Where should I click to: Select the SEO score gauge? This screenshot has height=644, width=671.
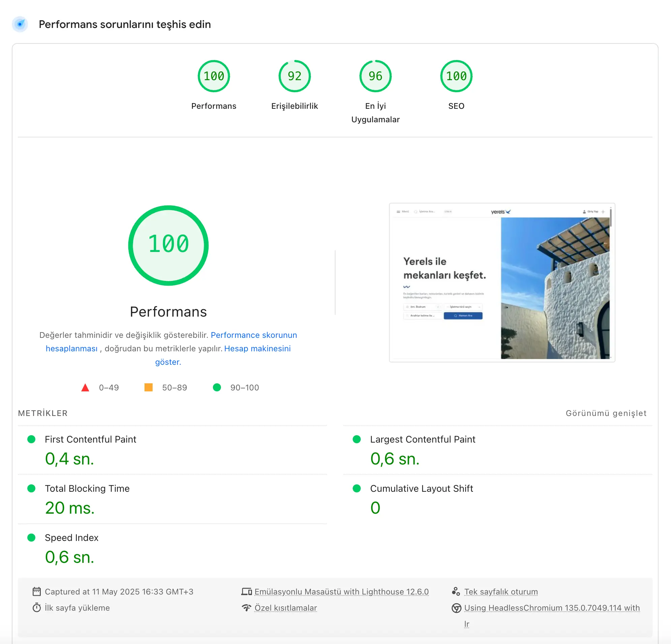[456, 76]
